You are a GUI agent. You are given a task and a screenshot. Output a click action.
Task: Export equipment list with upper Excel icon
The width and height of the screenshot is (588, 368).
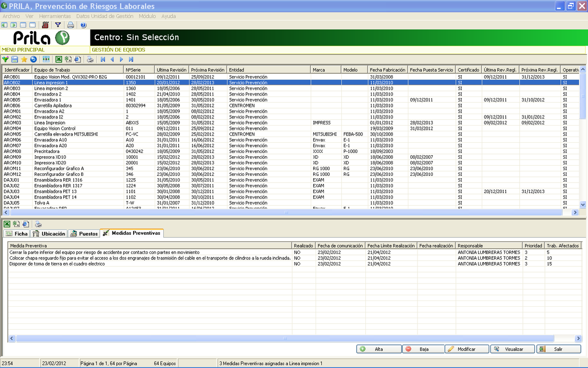point(58,59)
